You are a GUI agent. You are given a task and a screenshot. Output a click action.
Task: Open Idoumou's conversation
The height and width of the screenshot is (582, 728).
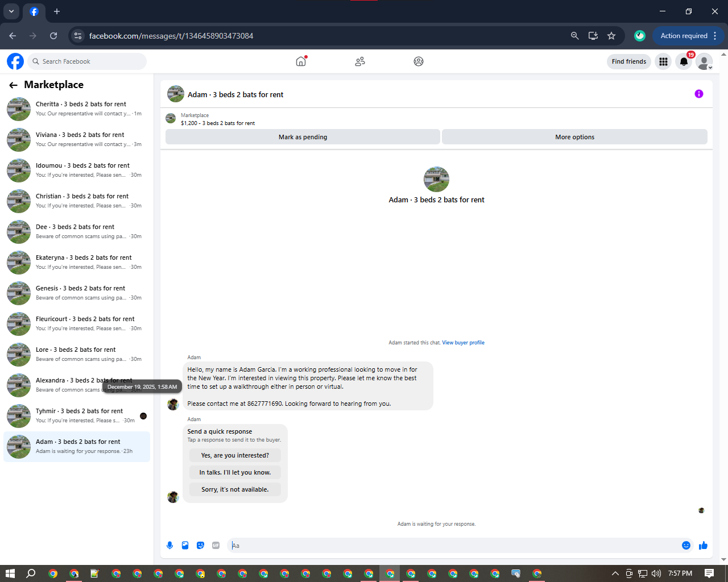pyautogui.click(x=77, y=171)
